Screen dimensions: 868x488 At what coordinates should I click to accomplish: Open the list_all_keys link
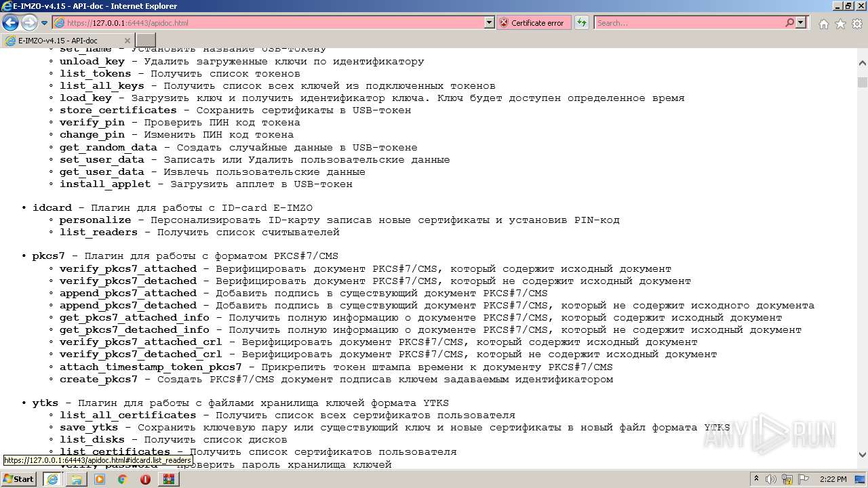coord(102,86)
